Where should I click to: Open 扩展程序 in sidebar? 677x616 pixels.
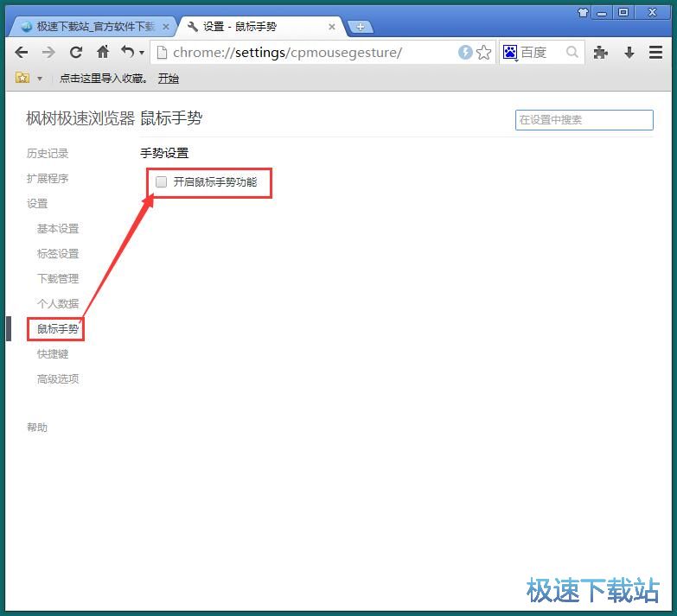(48, 179)
